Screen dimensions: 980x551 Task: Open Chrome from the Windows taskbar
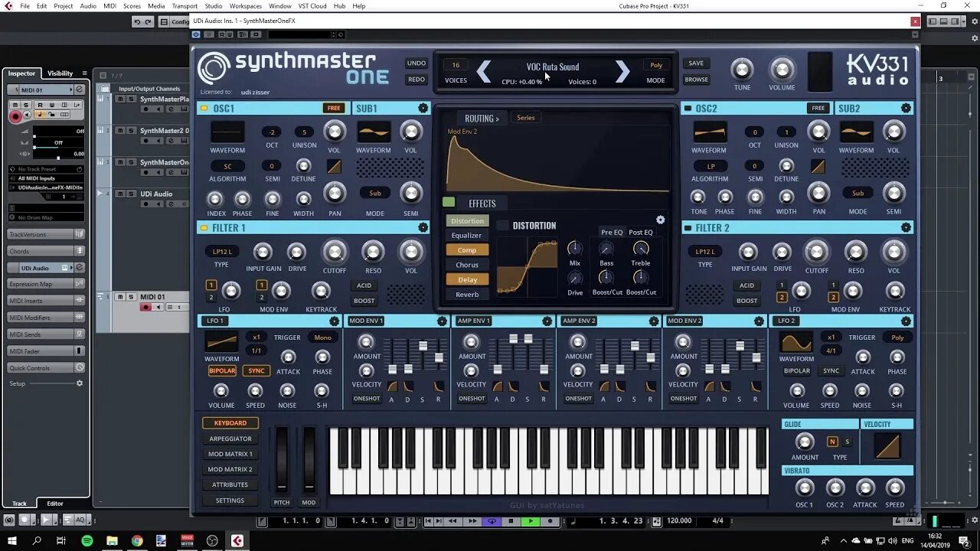click(x=136, y=540)
